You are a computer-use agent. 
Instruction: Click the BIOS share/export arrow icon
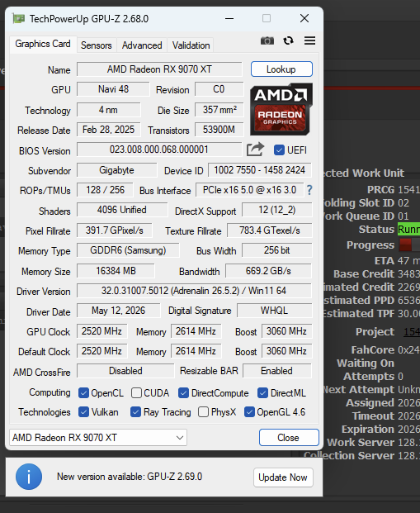255,150
